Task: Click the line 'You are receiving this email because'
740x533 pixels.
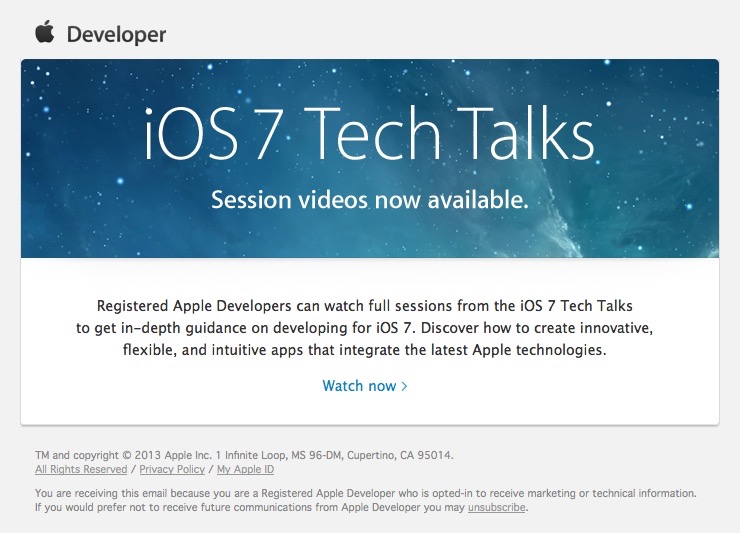Action: click(x=366, y=493)
